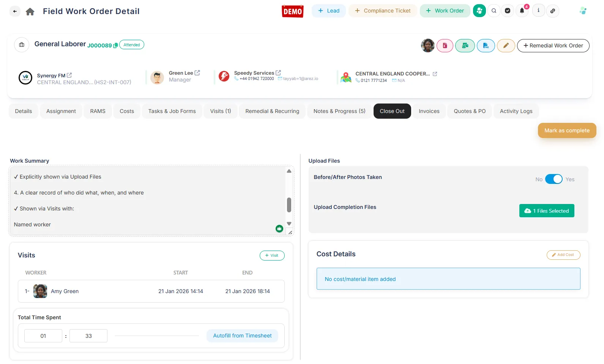
Task: Copy job number J000089
Action: 115,45
